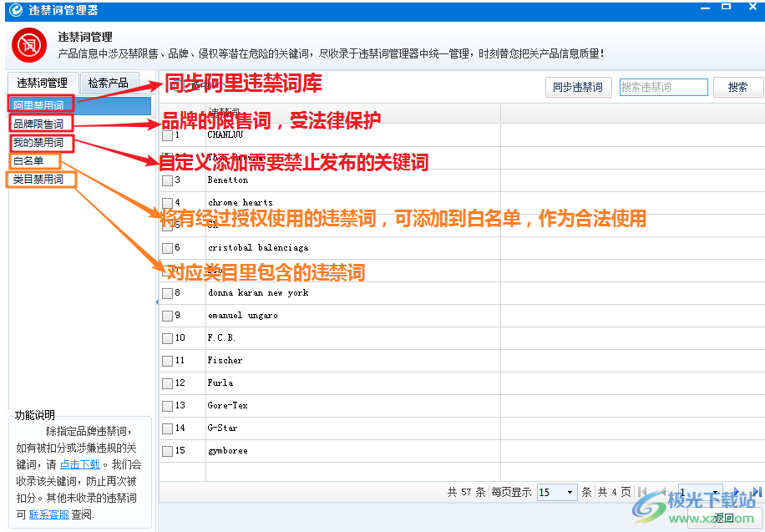Go to the next page arrow
The image size is (765, 532).
[737, 492]
